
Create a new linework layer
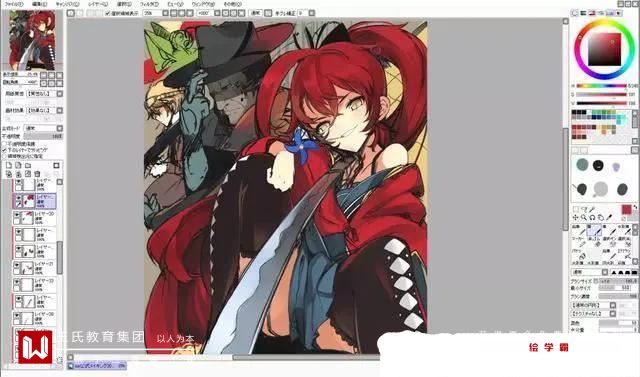tap(18, 165)
